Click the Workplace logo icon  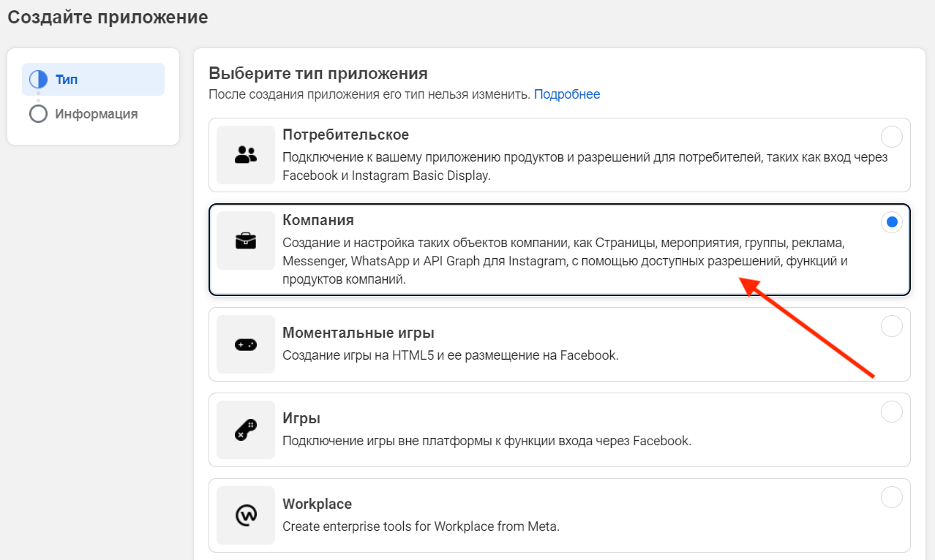tap(246, 515)
